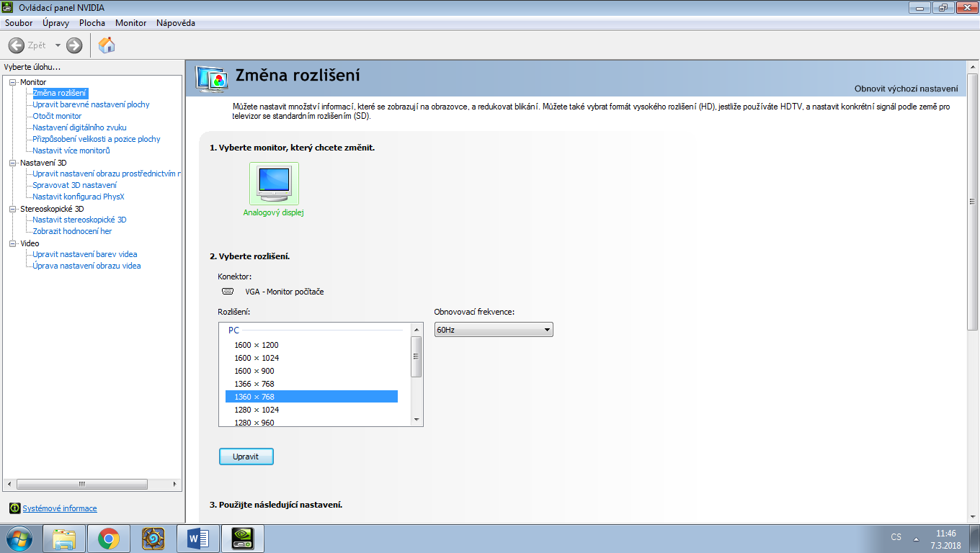Click resolution list scroll up arrow

[x=416, y=329]
